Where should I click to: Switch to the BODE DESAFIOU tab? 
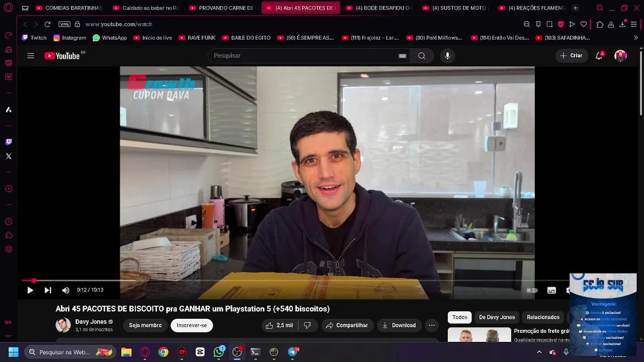tap(379, 8)
